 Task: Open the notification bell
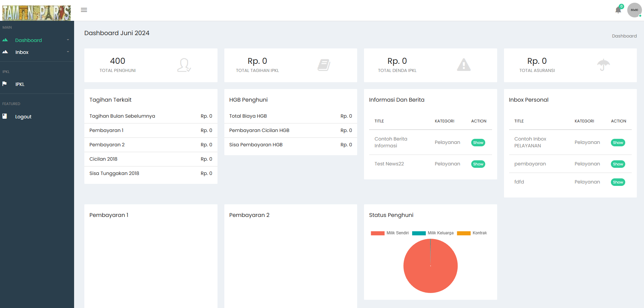point(618,10)
